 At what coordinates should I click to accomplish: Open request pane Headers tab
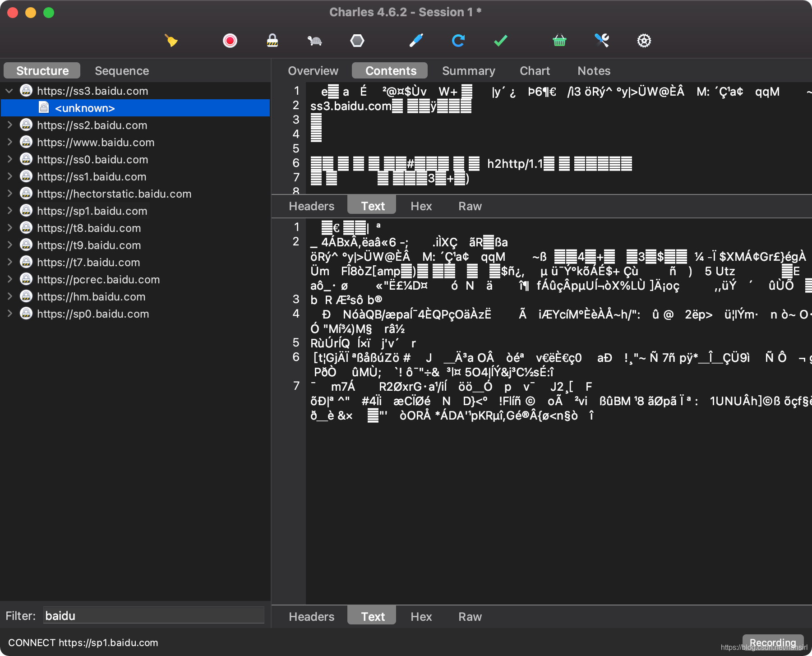tap(312, 206)
